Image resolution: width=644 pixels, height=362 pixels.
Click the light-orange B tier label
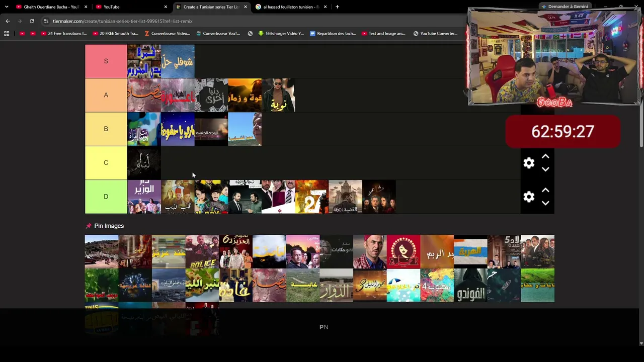(106, 129)
